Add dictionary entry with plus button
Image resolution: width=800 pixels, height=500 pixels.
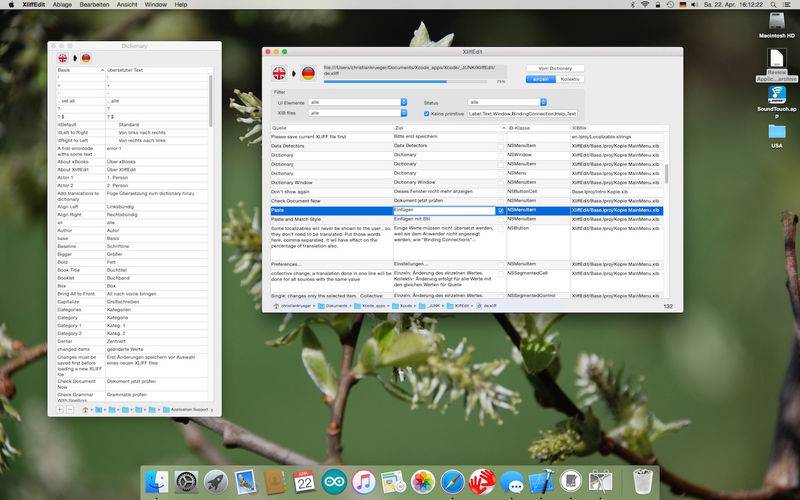(59, 409)
